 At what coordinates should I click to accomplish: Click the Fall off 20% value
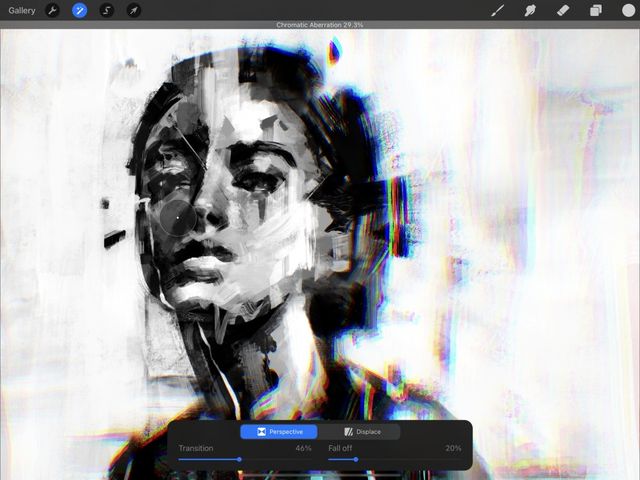coord(453,448)
